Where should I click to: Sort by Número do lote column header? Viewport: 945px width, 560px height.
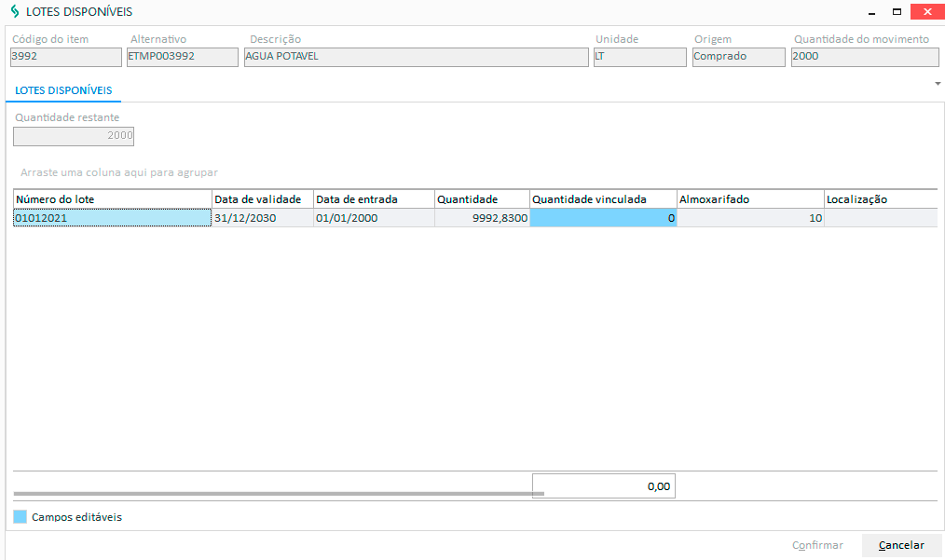coord(113,199)
